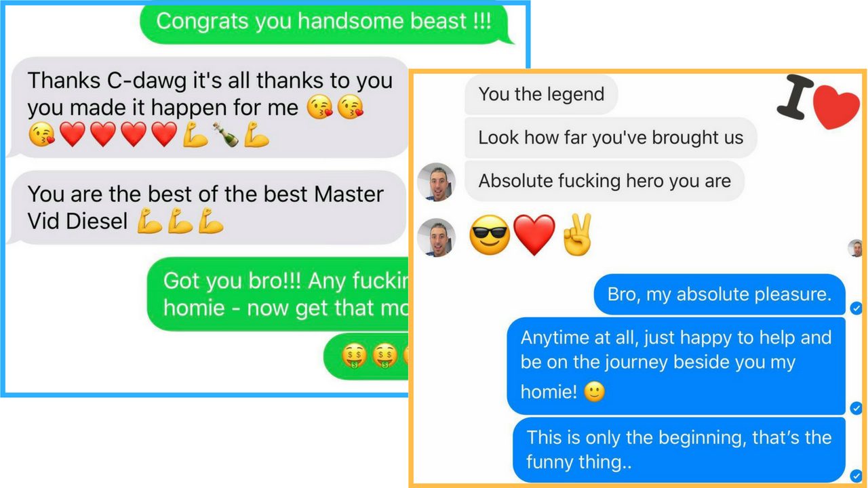Click the "This is only the beginning" bubble
The image size is (868, 488).
[679, 450]
